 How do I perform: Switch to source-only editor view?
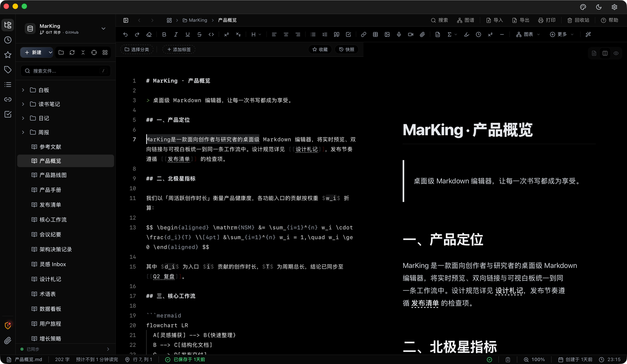coord(594,53)
